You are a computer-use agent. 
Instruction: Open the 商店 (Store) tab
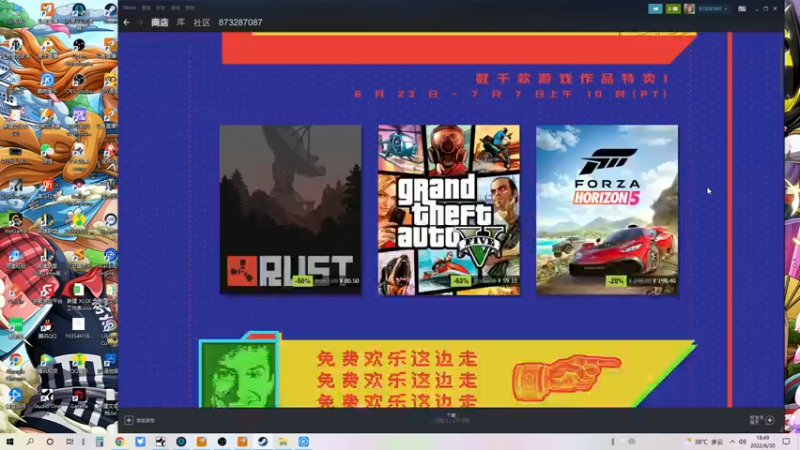160,22
